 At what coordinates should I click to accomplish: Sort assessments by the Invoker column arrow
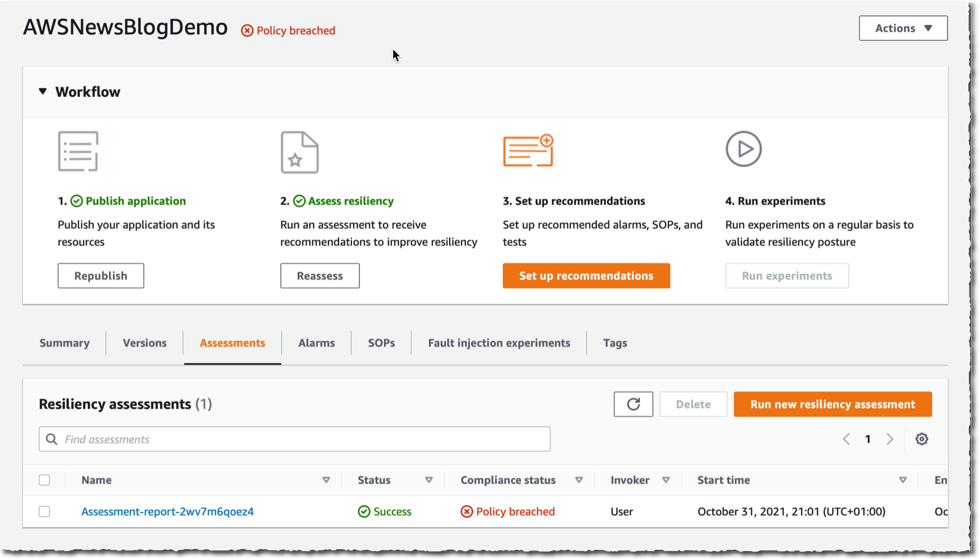(x=666, y=480)
